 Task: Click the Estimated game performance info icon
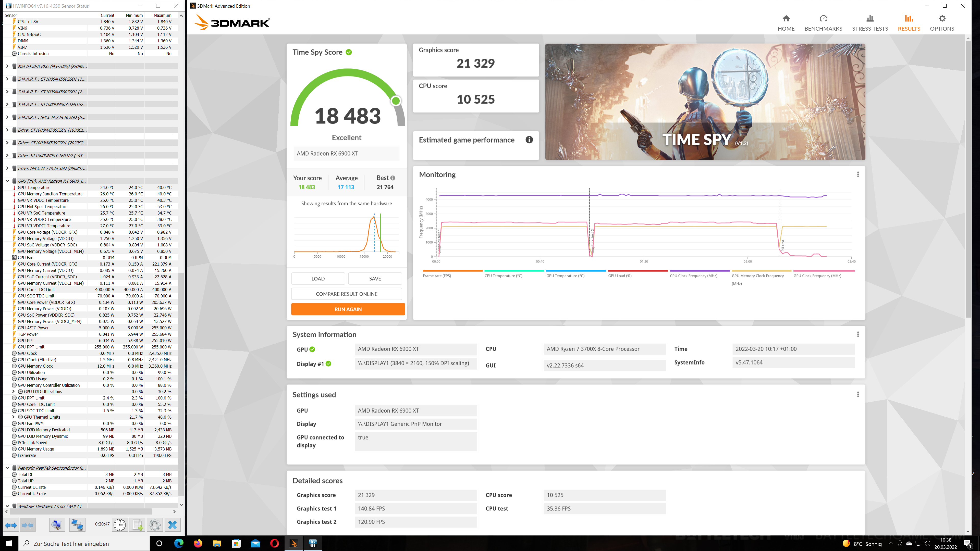click(529, 140)
